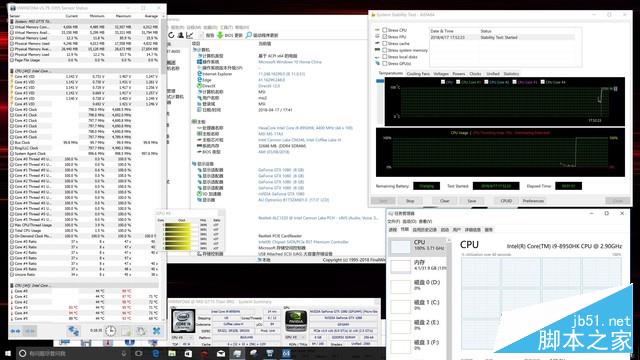
Task: Enable the Stress system memory checkbox
Action: tap(384, 50)
